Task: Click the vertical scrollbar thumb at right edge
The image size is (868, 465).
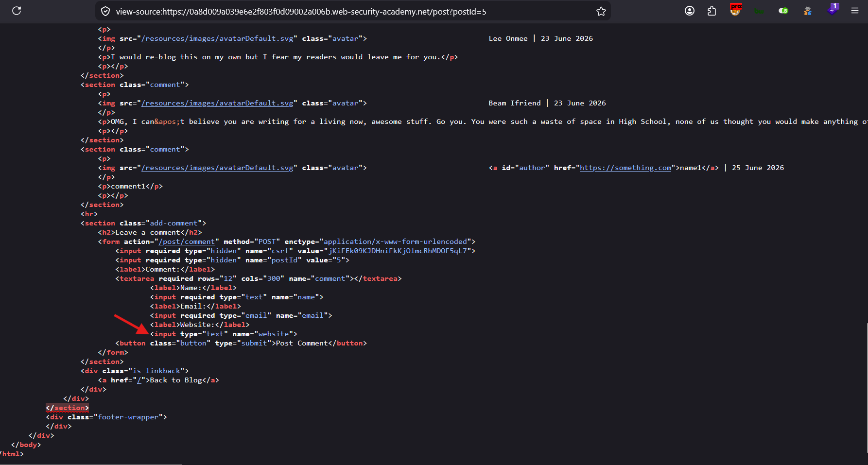Action: 867,387
